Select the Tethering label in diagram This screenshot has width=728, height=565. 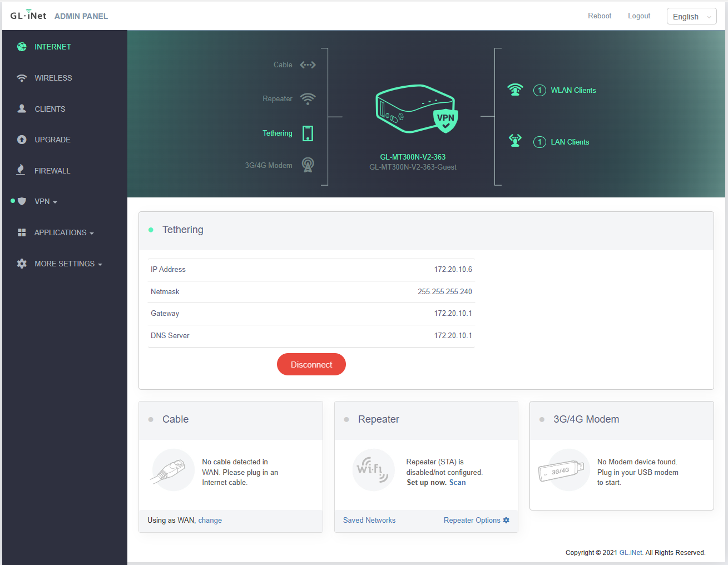278,133
